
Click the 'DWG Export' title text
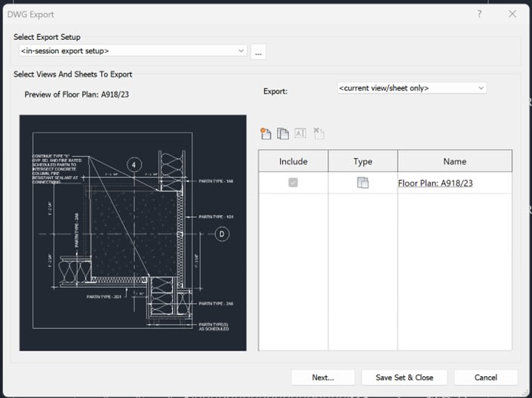[x=30, y=14]
